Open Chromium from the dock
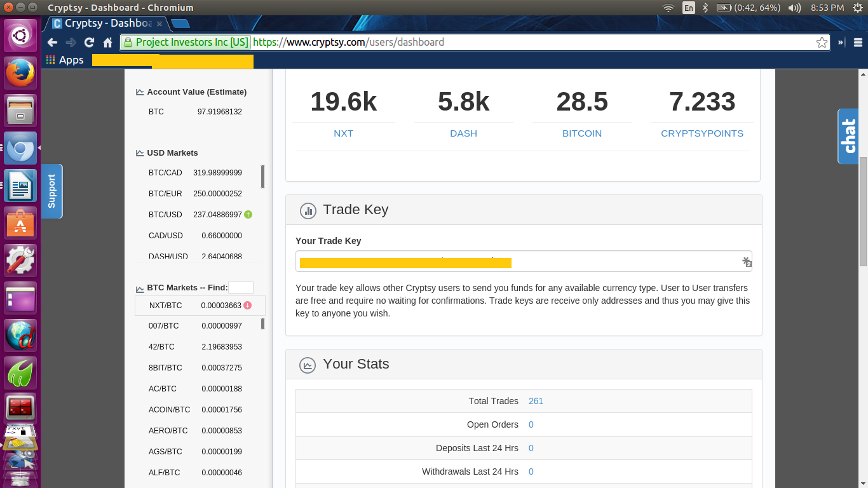The image size is (868, 488). click(x=21, y=149)
